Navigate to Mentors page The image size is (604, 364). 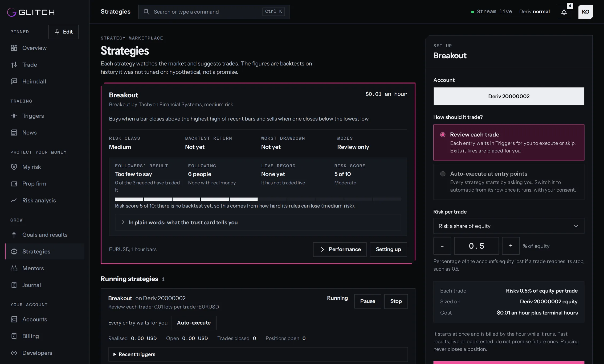[x=44, y=268]
